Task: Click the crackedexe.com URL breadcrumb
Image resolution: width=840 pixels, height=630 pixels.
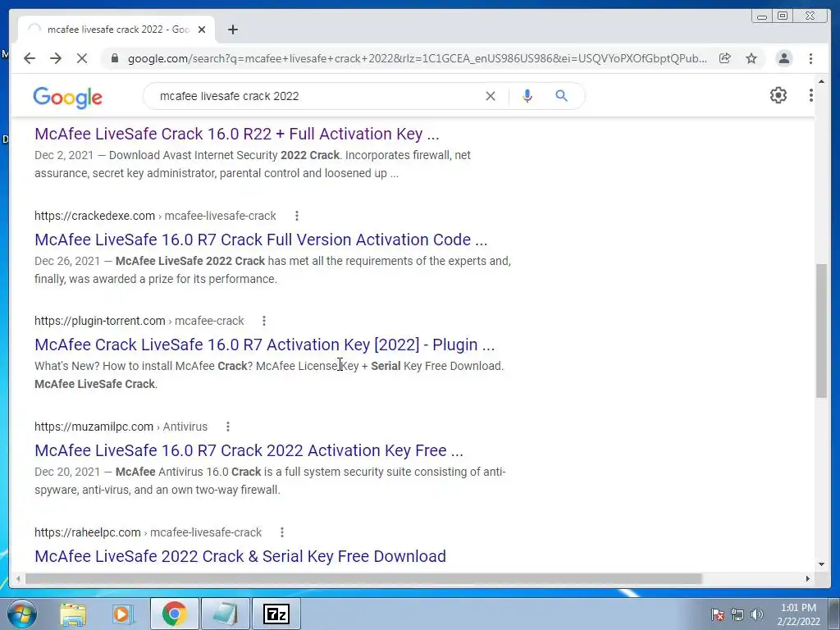Action: pyautogui.click(x=155, y=216)
